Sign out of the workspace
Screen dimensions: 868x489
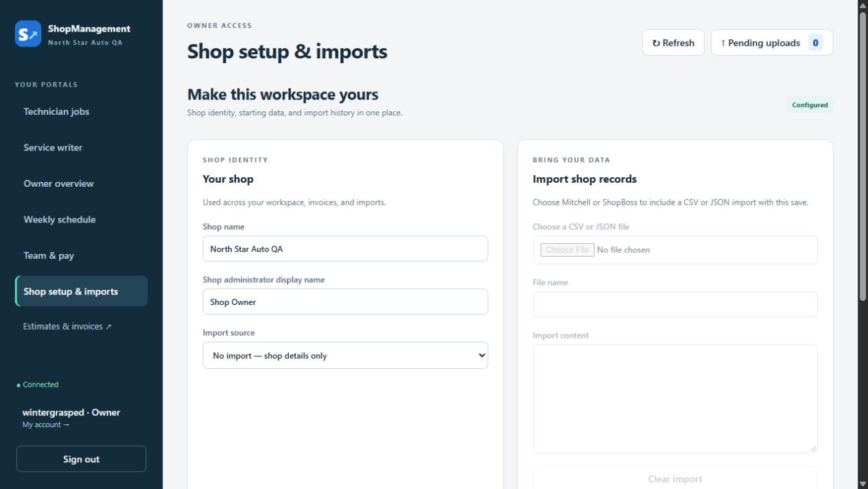pyautogui.click(x=81, y=459)
